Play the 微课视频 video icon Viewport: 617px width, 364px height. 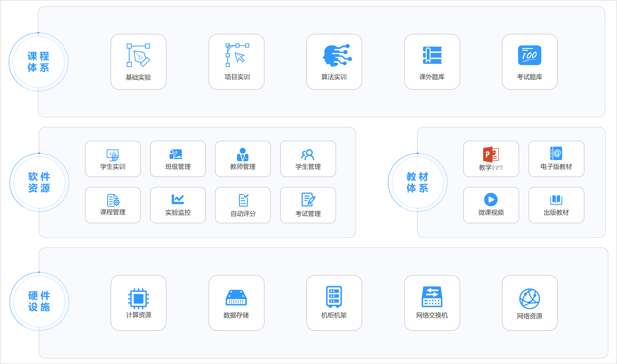[x=491, y=199]
